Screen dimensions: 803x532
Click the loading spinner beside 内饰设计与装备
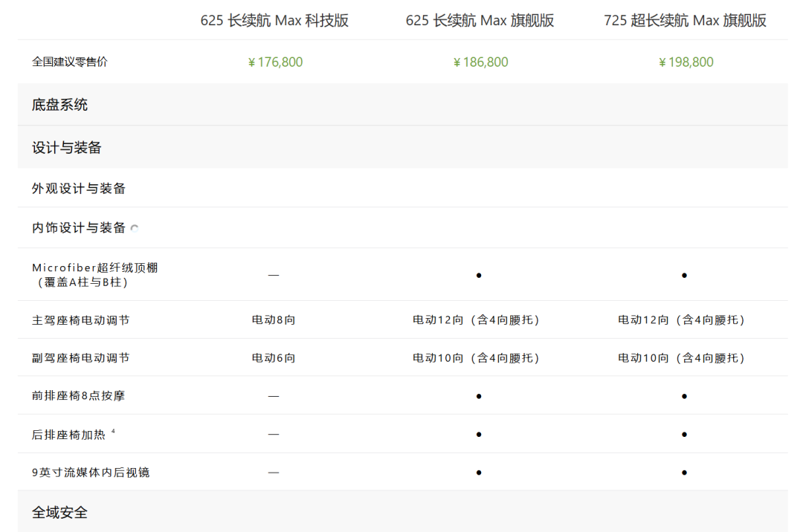click(135, 229)
